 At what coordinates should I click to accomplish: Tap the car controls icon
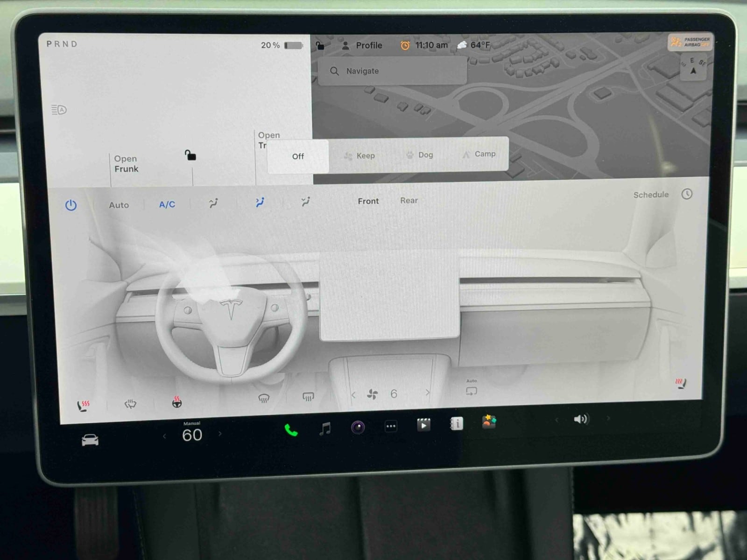point(90,440)
